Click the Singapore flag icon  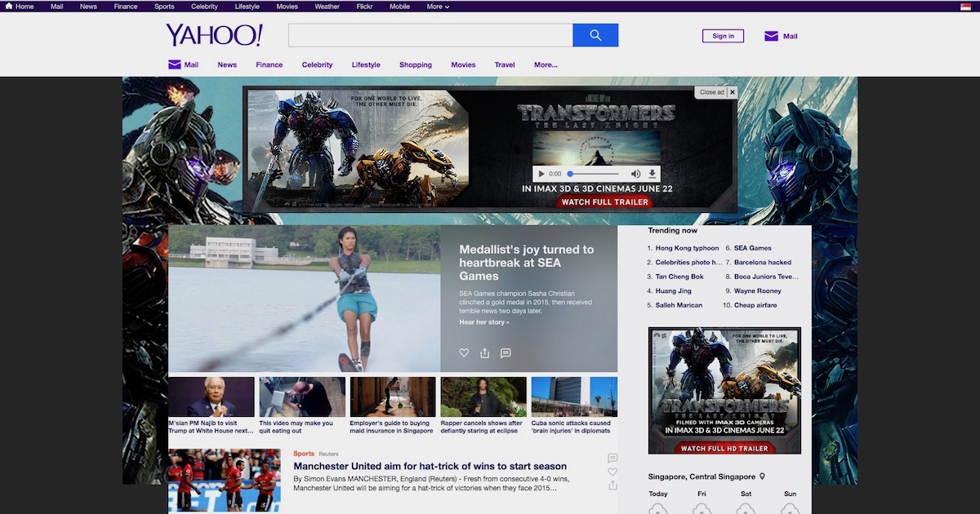[965, 7]
